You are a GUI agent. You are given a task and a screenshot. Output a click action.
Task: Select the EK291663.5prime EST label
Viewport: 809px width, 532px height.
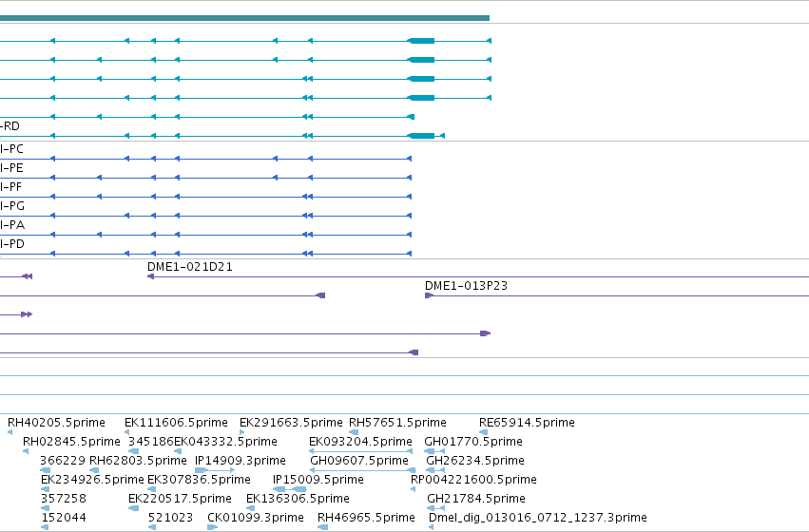(x=291, y=423)
